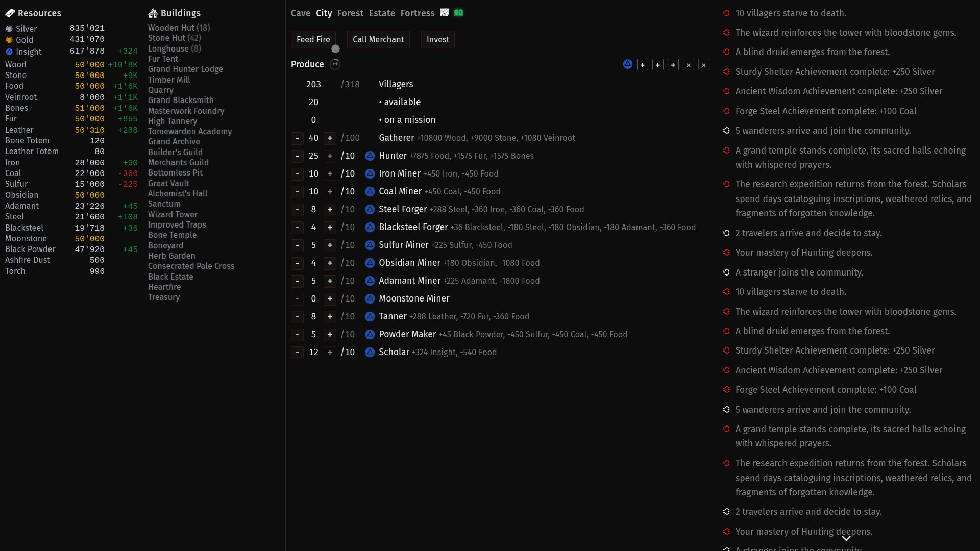
Task: Click the insight icon beside Powder Maker
Action: 370,335
